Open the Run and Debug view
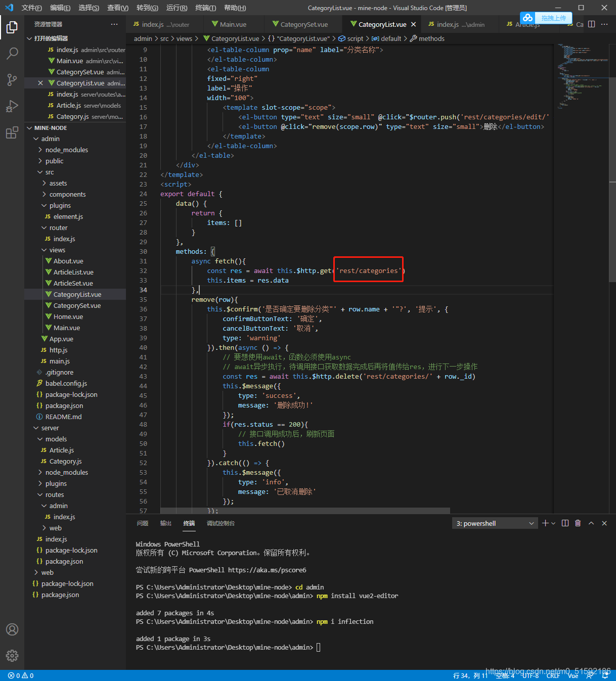Viewport: 616px width, 681px height. pos(12,106)
